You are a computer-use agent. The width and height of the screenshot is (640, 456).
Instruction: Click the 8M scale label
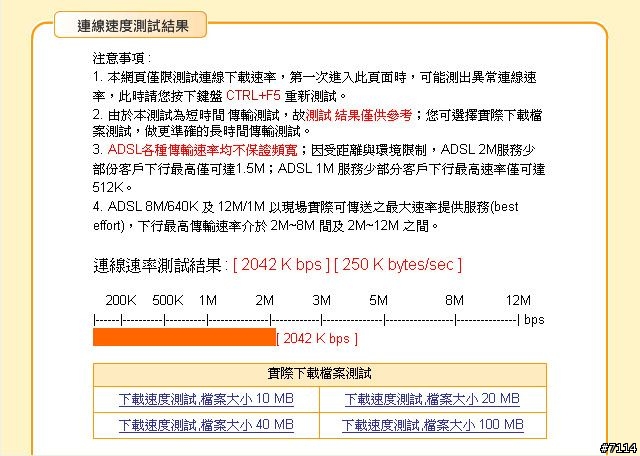[454, 301]
